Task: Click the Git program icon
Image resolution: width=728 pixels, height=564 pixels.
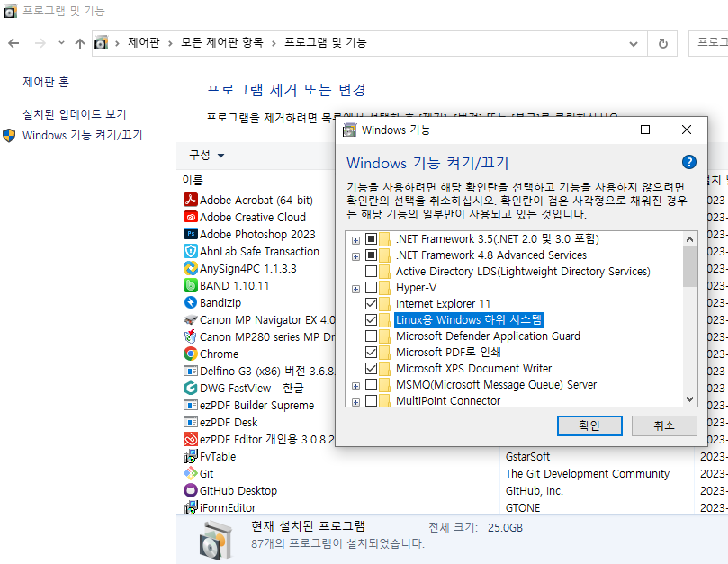Action: (x=191, y=473)
